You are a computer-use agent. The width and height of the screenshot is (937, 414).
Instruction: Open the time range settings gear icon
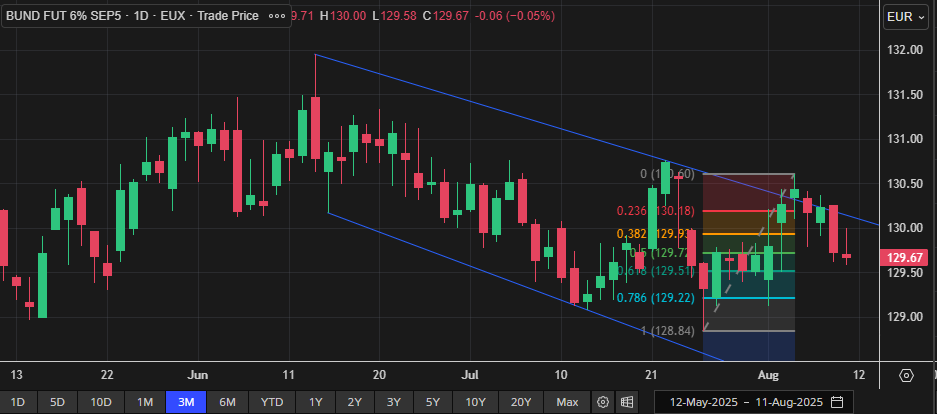603,402
